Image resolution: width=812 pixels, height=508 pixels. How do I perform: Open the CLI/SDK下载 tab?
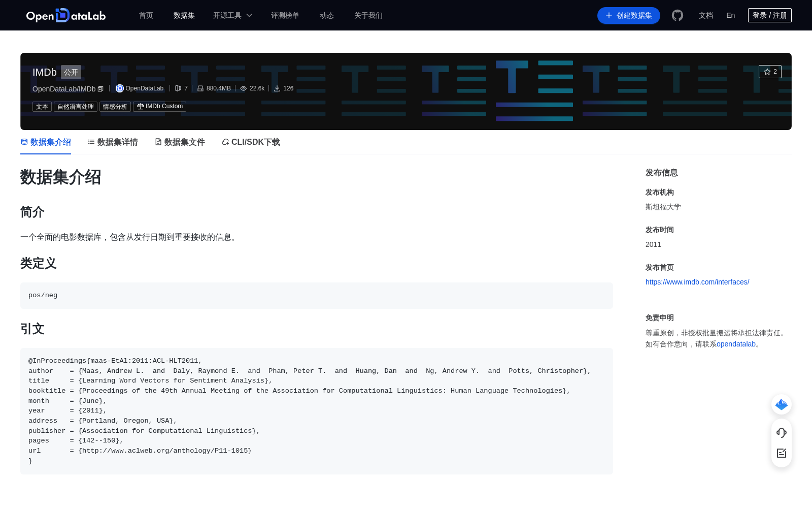[251, 142]
